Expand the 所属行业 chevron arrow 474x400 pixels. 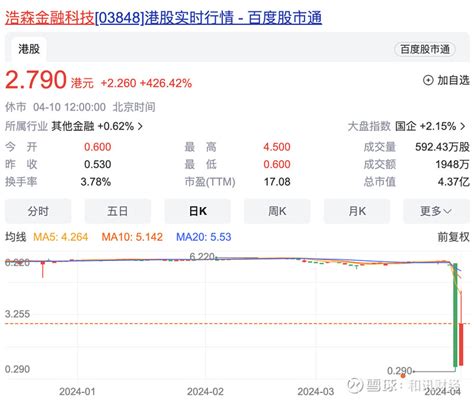pyautogui.click(x=140, y=126)
